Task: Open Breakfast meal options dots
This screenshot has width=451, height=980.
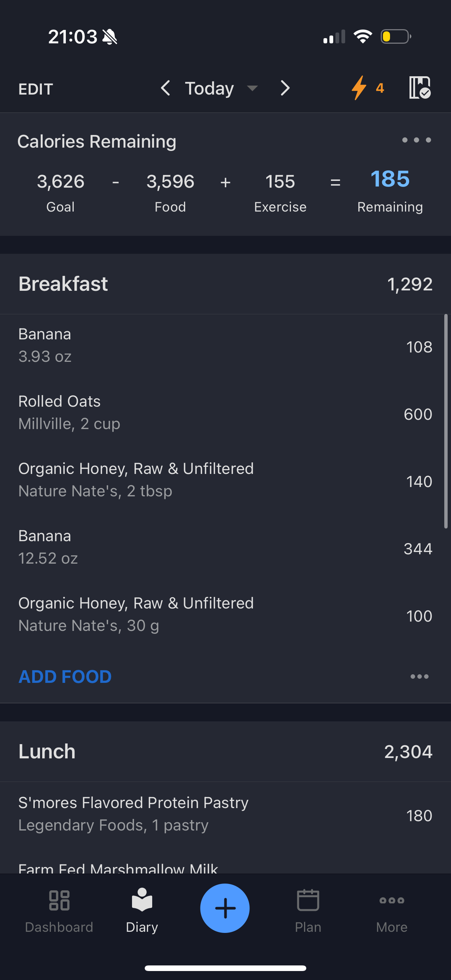Action: tap(420, 677)
